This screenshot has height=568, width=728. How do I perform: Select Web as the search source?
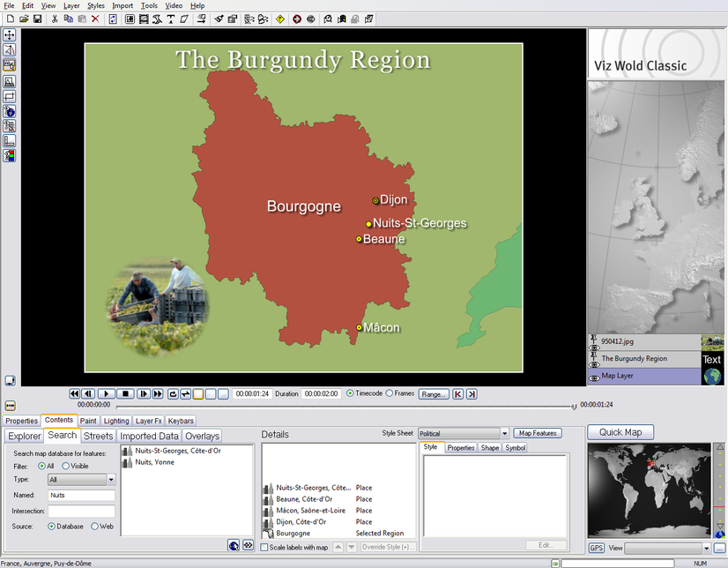[x=95, y=526]
